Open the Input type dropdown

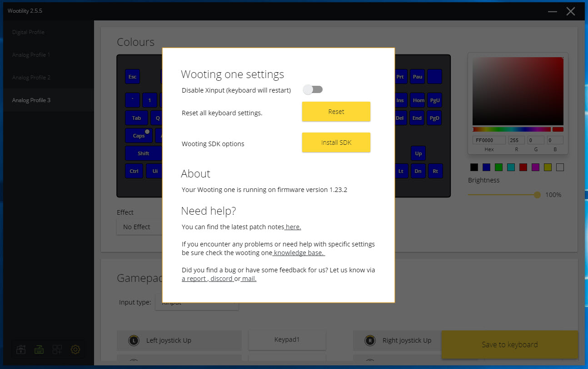coord(197,303)
